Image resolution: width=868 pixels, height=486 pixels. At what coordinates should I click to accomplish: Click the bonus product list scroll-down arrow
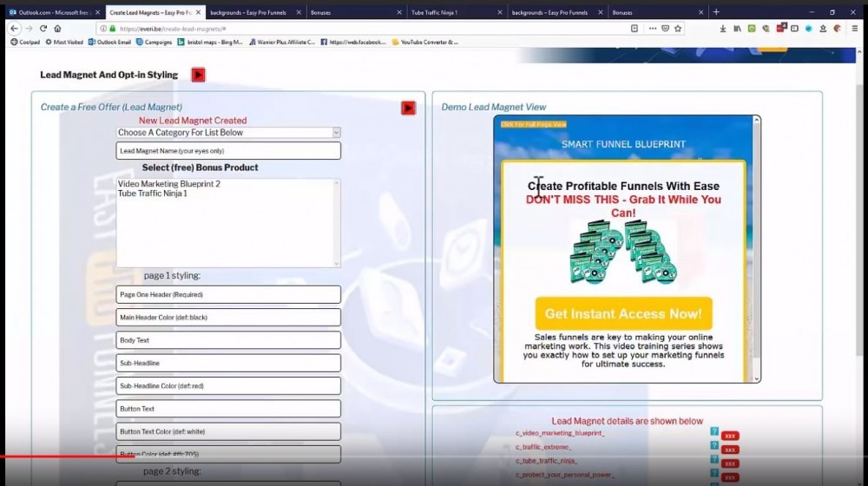pyautogui.click(x=337, y=264)
